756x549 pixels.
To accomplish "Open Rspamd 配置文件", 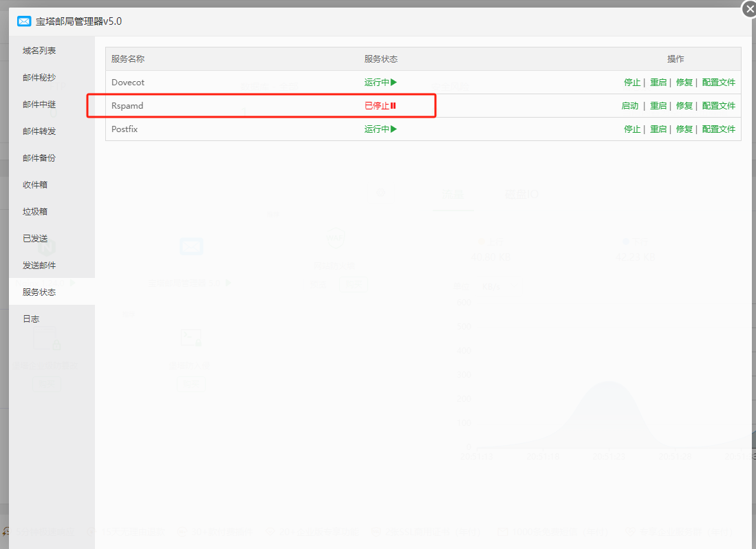I will coord(718,105).
